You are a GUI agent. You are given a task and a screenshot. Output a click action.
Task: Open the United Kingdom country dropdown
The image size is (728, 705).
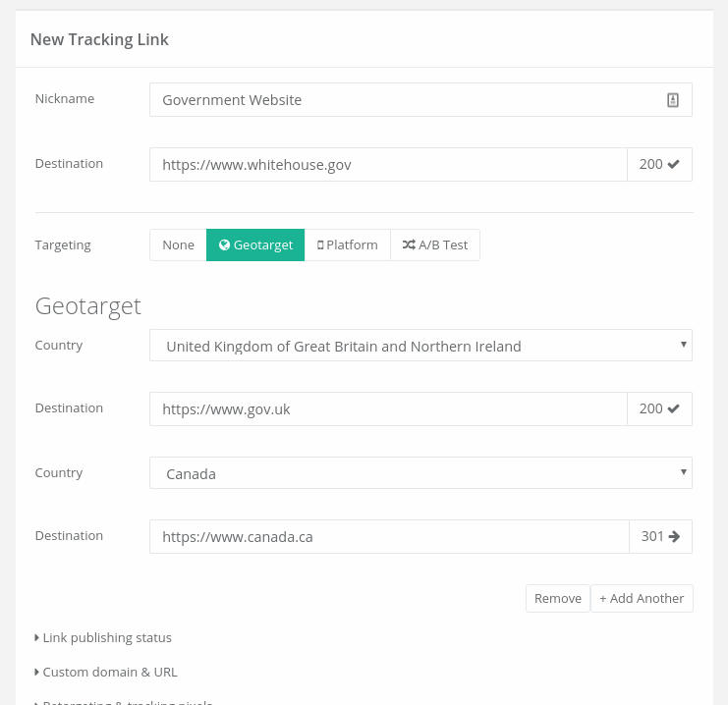click(420, 346)
